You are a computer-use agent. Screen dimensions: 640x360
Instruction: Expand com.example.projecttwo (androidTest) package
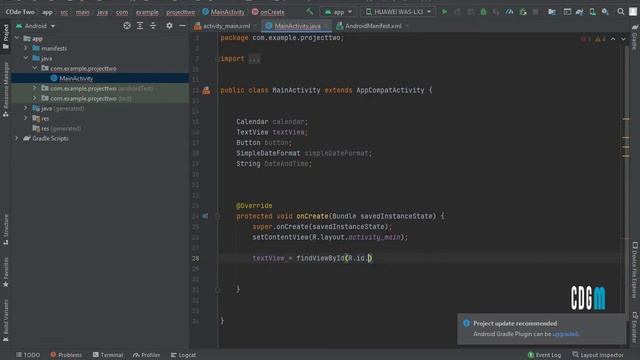click(35, 88)
